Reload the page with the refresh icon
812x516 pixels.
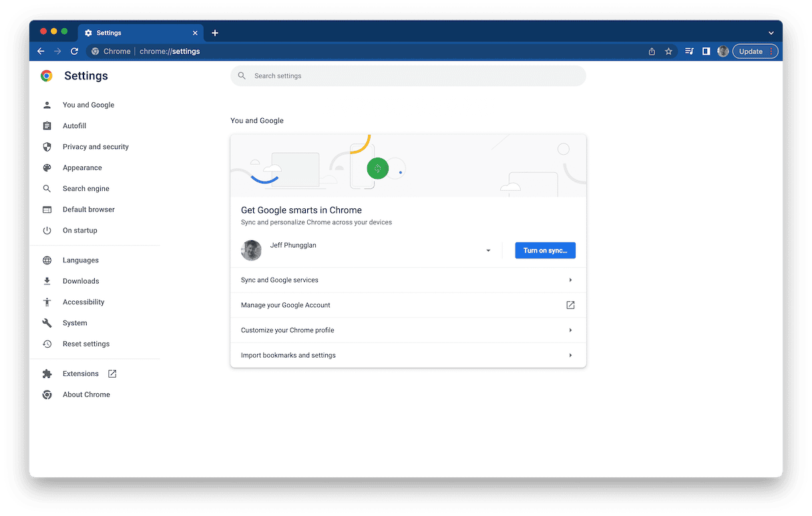click(x=74, y=51)
